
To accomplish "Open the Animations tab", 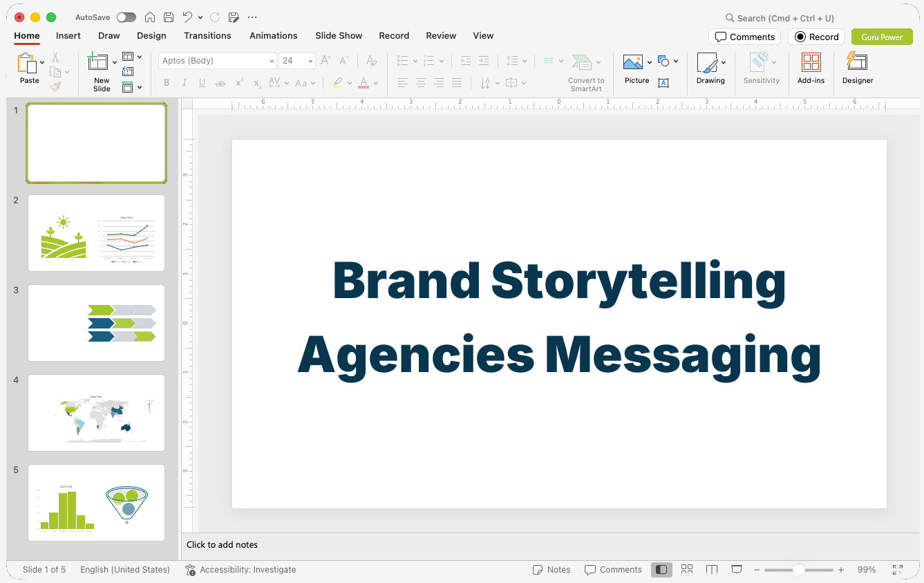I will coord(274,35).
